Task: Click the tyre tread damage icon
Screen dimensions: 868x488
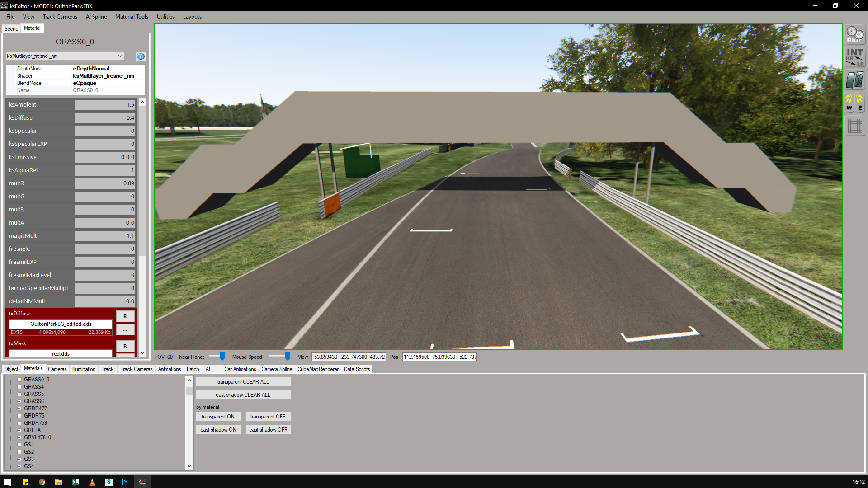Action: pos(854,80)
